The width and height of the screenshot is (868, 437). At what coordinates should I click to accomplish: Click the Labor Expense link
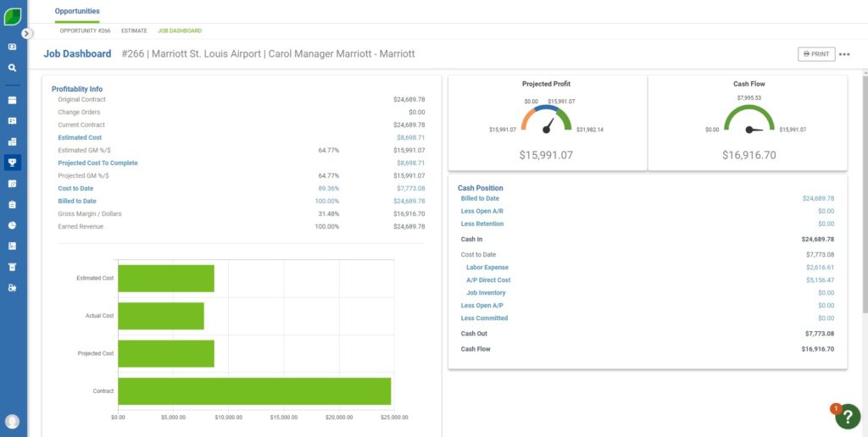pyautogui.click(x=487, y=268)
